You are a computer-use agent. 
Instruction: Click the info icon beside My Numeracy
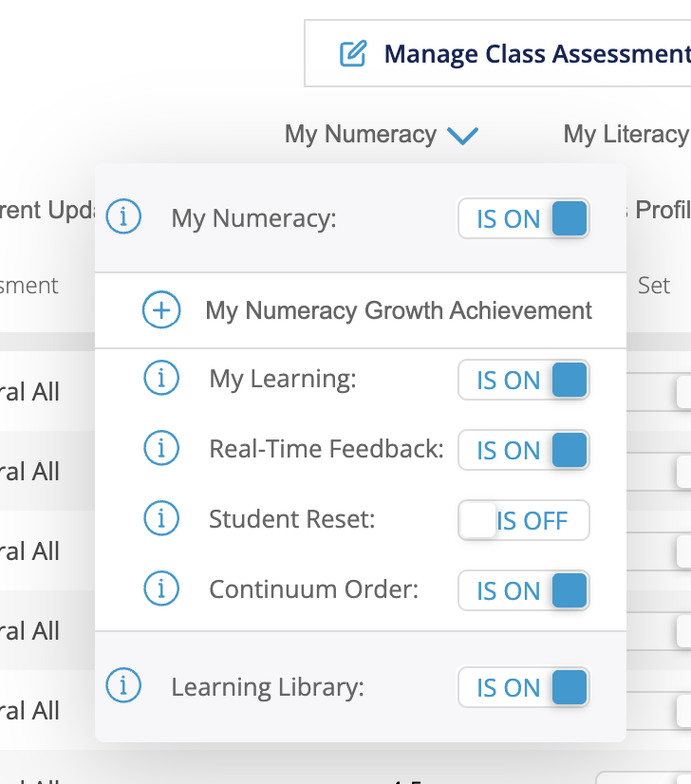pyautogui.click(x=123, y=217)
